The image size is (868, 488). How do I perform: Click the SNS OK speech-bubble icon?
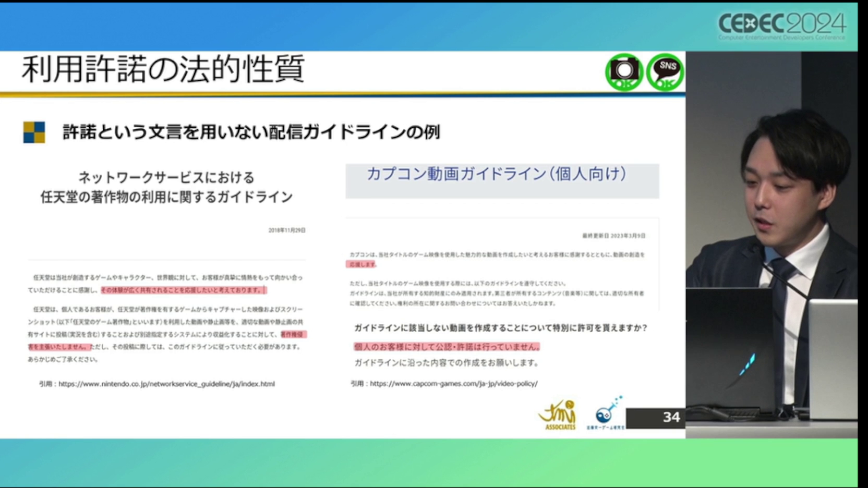(665, 72)
